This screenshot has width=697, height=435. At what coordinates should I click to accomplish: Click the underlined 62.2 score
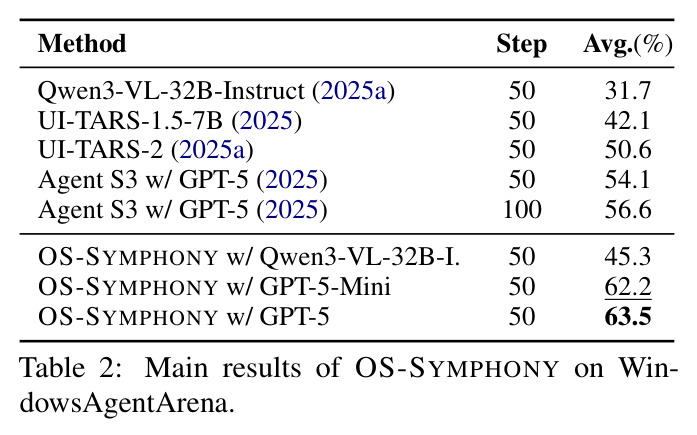point(628,287)
